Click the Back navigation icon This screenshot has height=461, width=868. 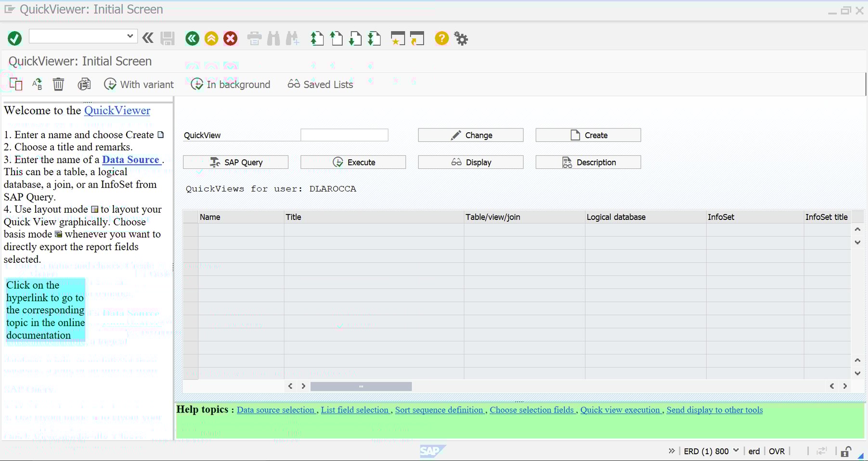pos(192,38)
